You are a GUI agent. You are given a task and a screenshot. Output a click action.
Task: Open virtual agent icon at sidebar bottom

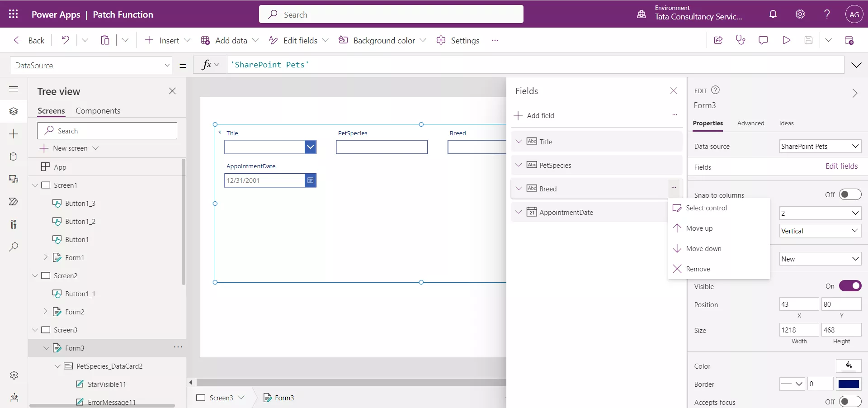click(x=14, y=398)
